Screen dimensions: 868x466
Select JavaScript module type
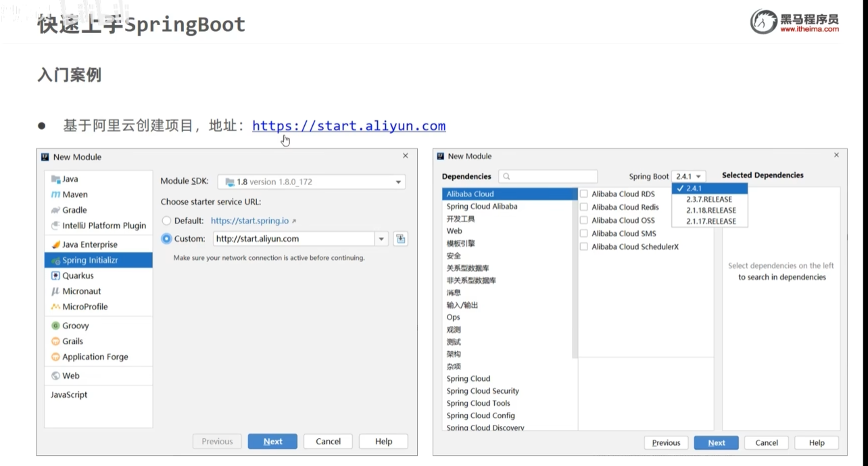tap(99, 394)
